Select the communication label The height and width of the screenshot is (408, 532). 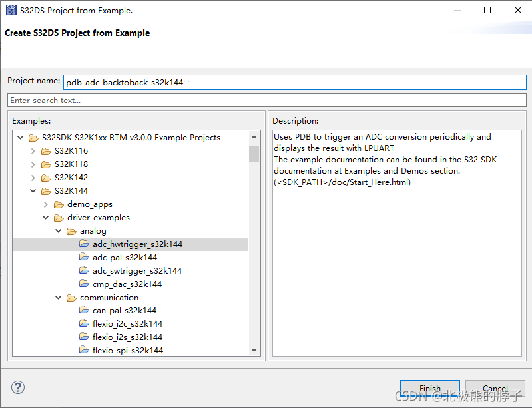(109, 298)
